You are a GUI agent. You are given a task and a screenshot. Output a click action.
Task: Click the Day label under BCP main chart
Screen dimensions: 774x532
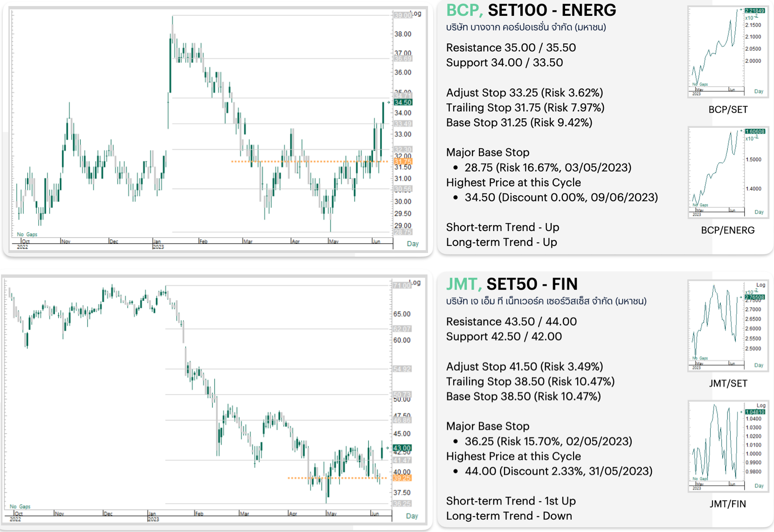pyautogui.click(x=413, y=244)
